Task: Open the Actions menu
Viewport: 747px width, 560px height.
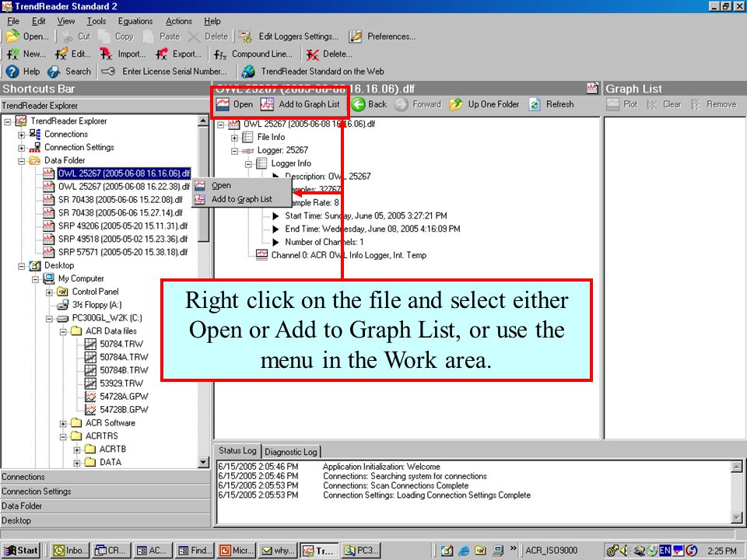Action: coord(179,21)
